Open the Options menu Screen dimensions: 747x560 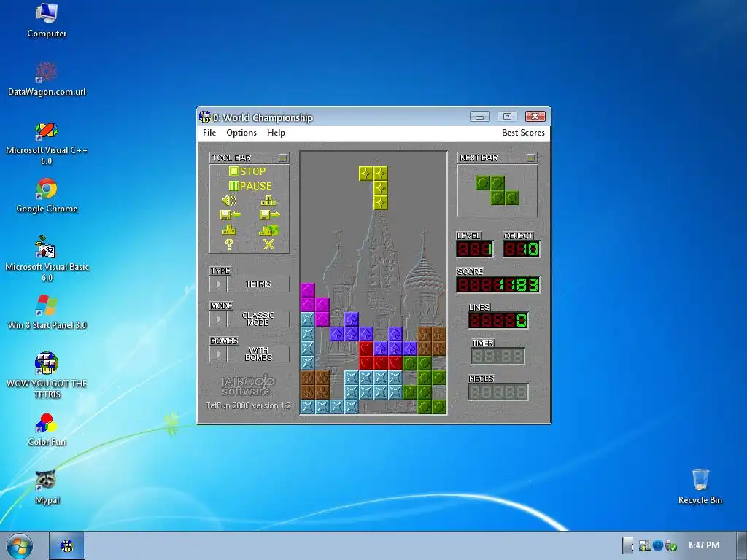[241, 133]
